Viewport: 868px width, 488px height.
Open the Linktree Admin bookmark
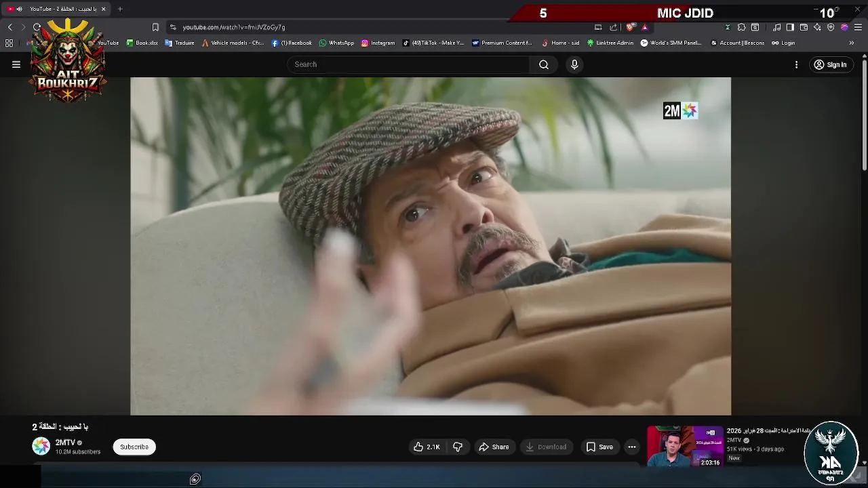point(610,43)
